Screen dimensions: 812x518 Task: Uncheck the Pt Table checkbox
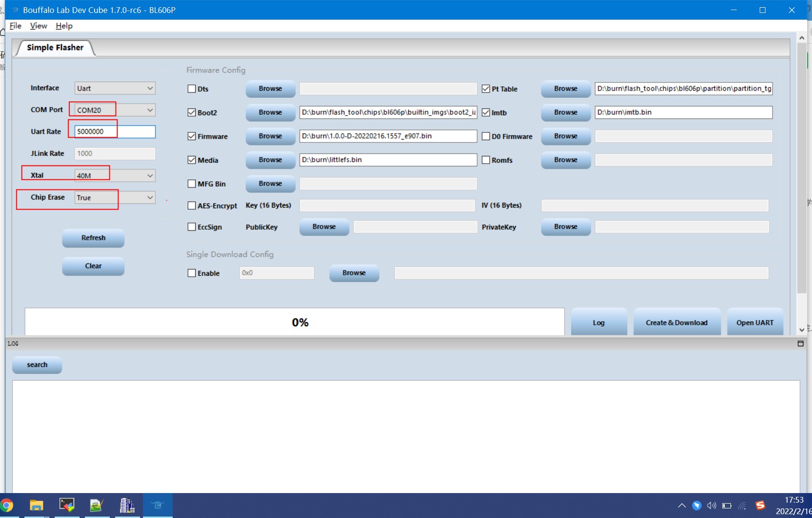(x=486, y=89)
